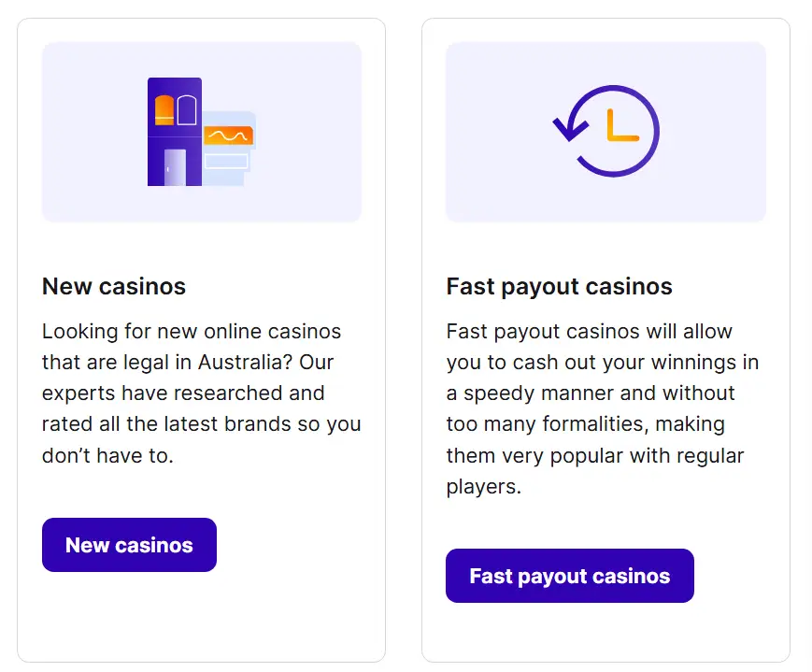
Task: Click the Fast payout casinos illustration banner
Action: tap(605, 131)
